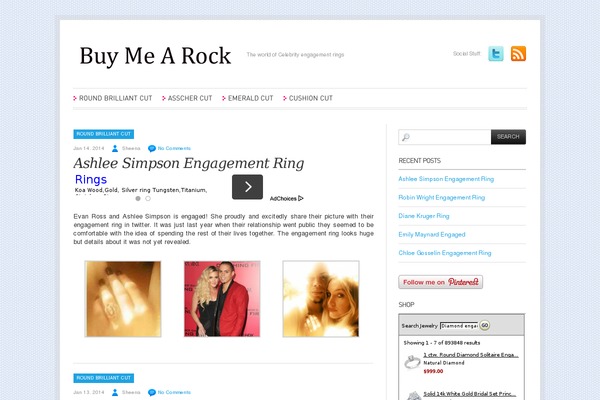Open recent post Ashlee Simpson Engagement Ring

(446, 179)
